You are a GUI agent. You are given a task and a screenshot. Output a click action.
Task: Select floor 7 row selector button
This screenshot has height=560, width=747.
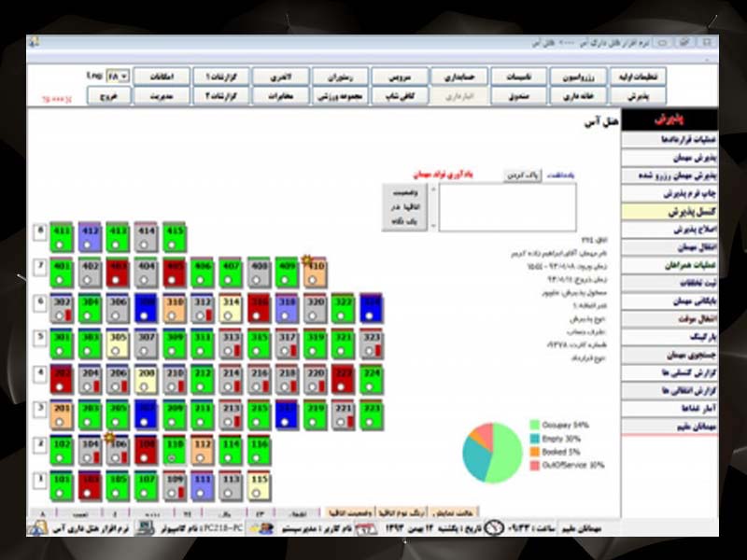[39, 267]
